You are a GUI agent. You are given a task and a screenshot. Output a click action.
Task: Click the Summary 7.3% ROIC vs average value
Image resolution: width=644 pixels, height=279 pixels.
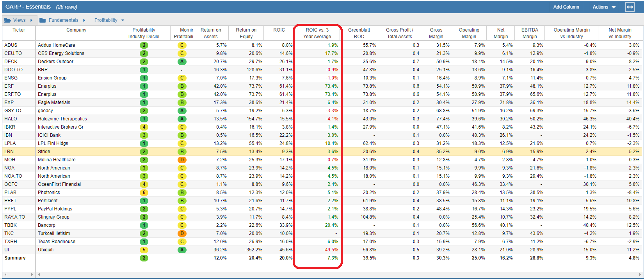coord(333,258)
